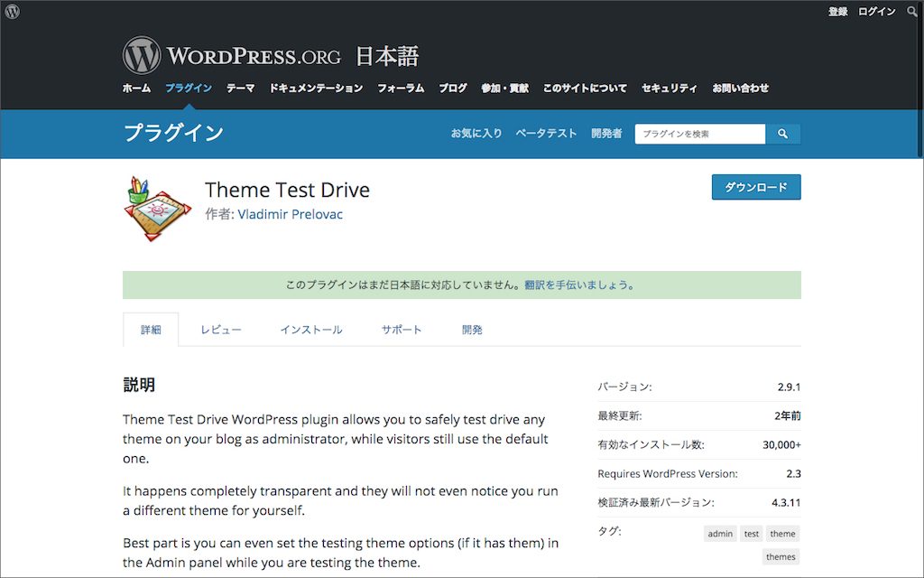
Task: Switch to the 開発 tab
Action: (472, 330)
